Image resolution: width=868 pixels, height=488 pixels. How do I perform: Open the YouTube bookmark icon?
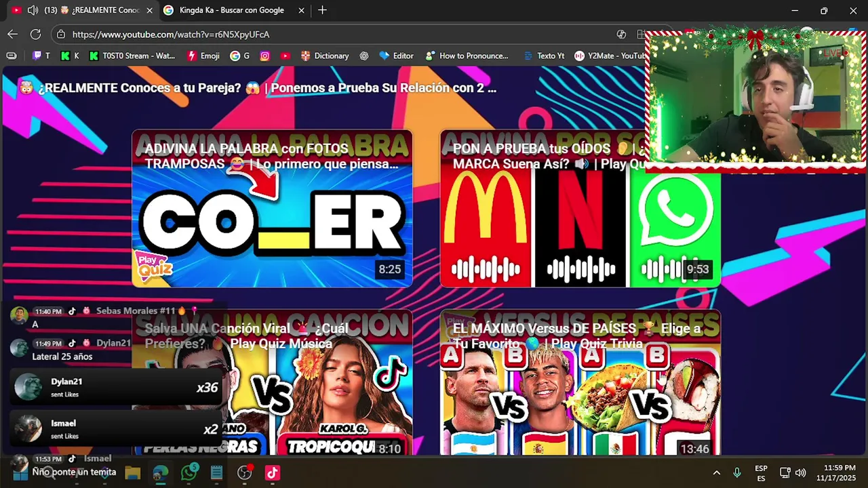click(285, 56)
